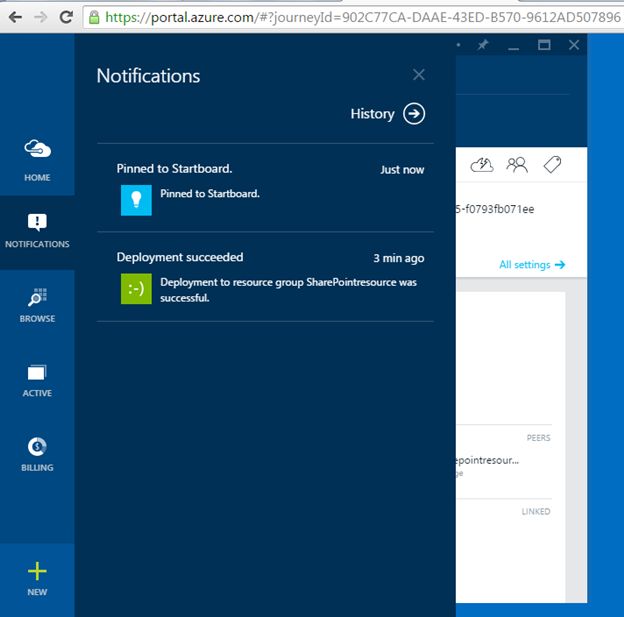Image resolution: width=624 pixels, height=617 pixels.
Task: Close the Notifications panel
Action: 419,74
